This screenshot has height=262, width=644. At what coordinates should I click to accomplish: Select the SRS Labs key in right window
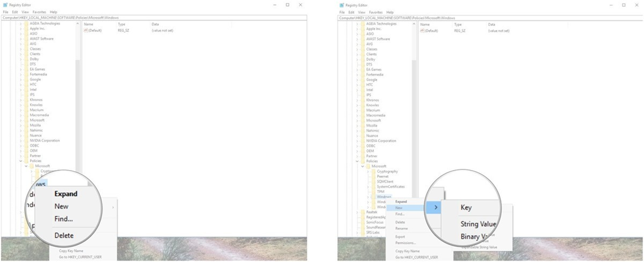pyautogui.click(x=373, y=232)
